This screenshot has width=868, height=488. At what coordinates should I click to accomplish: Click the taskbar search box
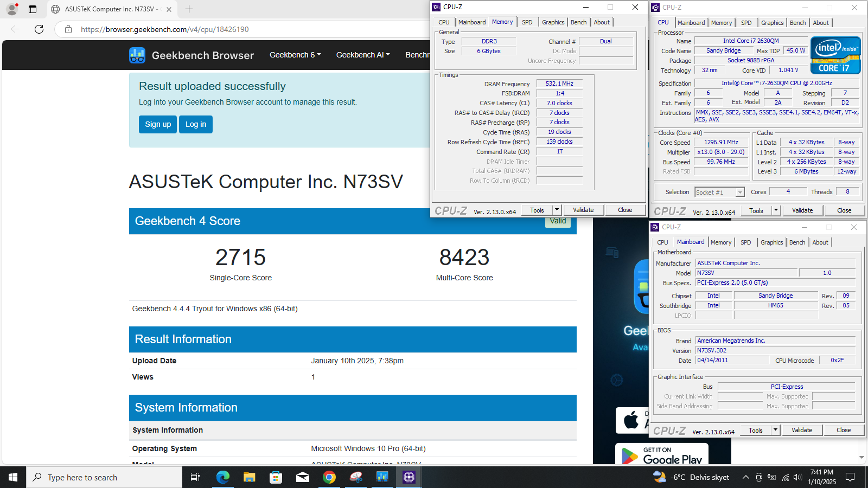(x=104, y=477)
